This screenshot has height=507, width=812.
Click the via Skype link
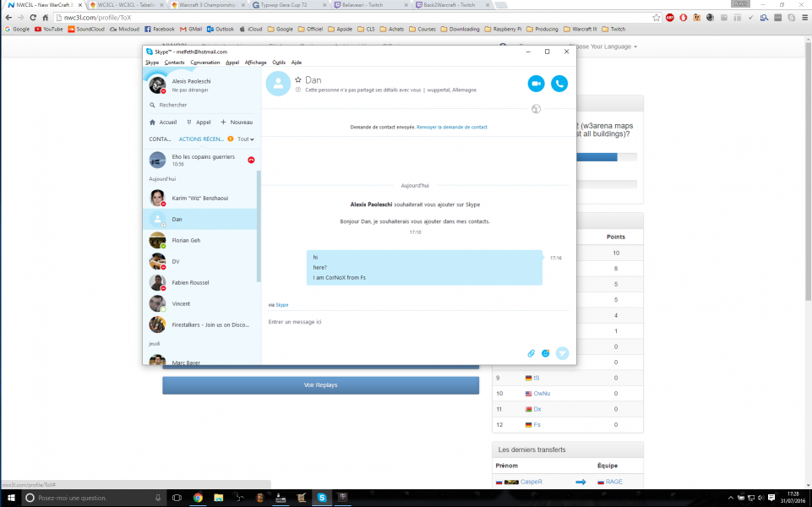coord(281,305)
